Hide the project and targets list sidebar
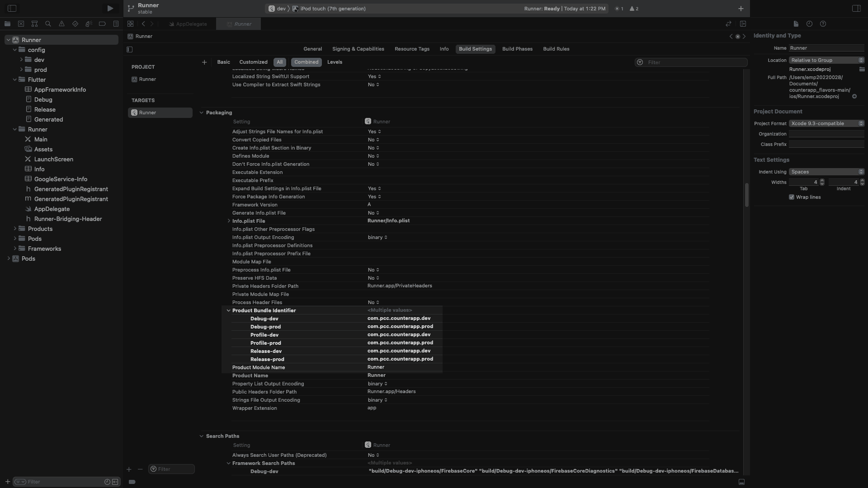This screenshot has height=488, width=868. pyautogui.click(x=130, y=49)
